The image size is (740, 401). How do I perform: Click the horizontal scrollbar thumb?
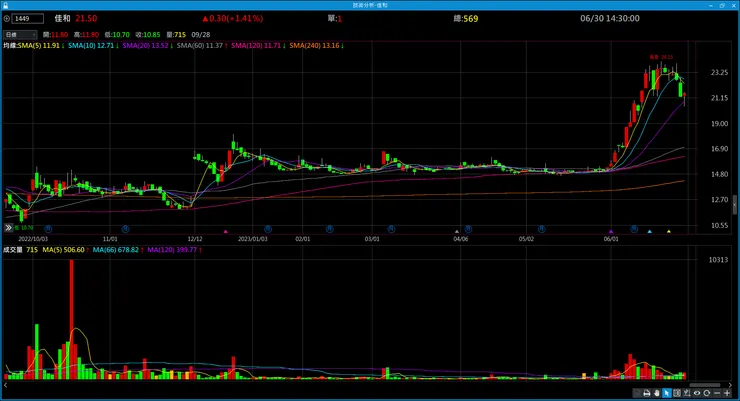[705, 385]
